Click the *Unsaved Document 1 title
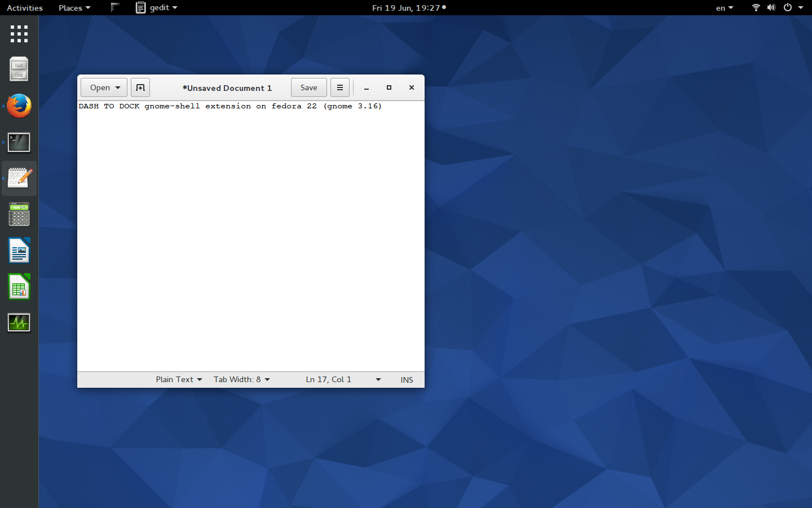The image size is (812, 508). pyautogui.click(x=227, y=88)
